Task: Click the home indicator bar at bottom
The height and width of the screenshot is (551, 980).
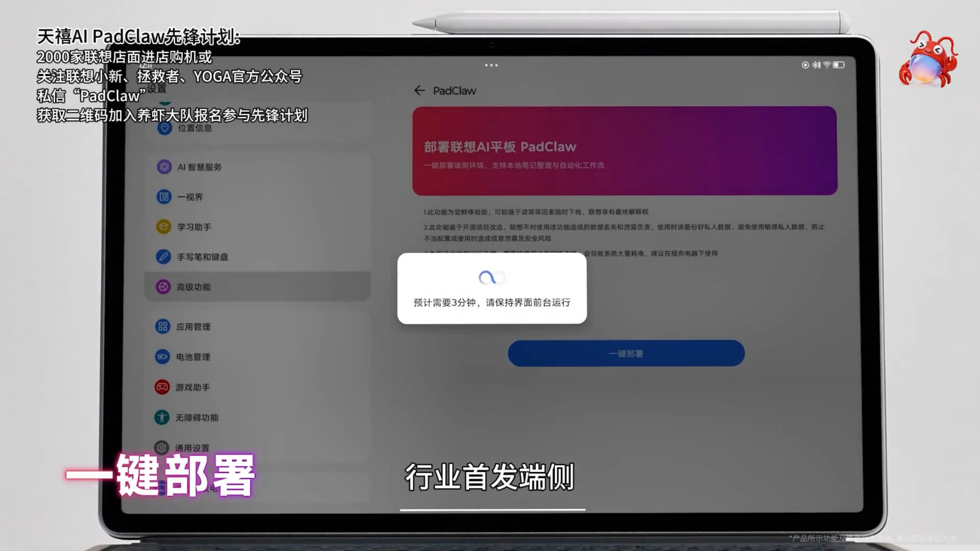Action: pyautogui.click(x=492, y=509)
